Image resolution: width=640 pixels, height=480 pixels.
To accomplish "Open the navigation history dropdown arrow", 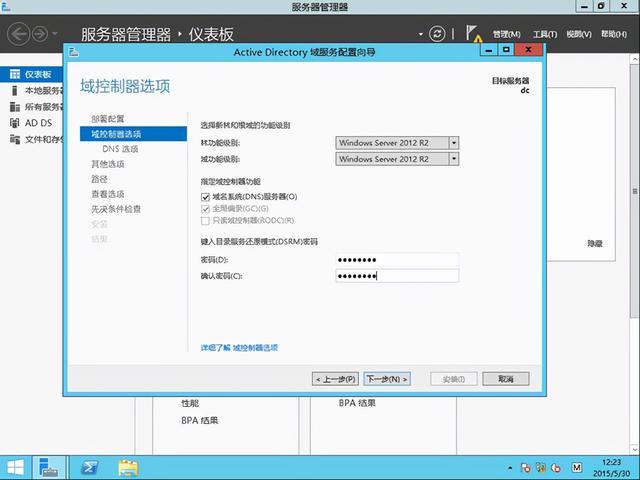I will click(55, 34).
